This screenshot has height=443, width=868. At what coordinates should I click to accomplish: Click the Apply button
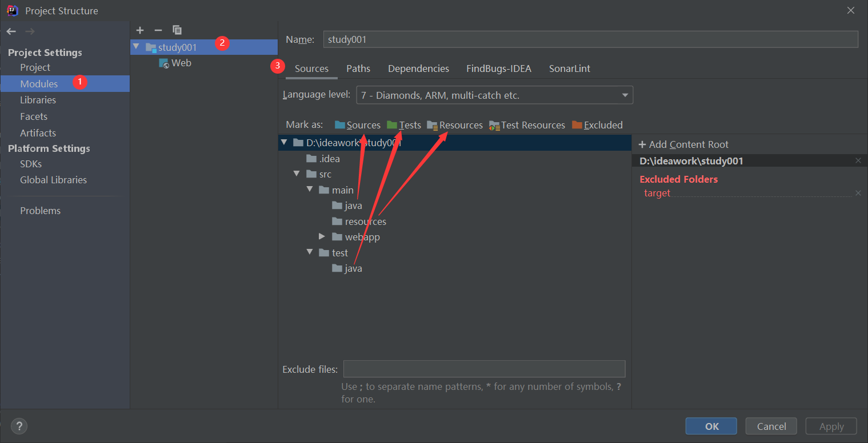click(x=831, y=426)
